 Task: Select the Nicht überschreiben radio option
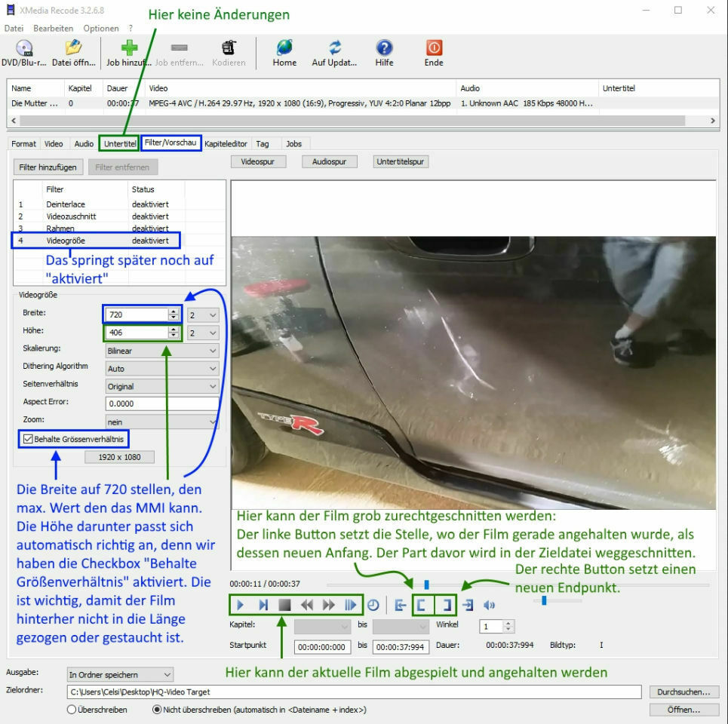tap(157, 709)
